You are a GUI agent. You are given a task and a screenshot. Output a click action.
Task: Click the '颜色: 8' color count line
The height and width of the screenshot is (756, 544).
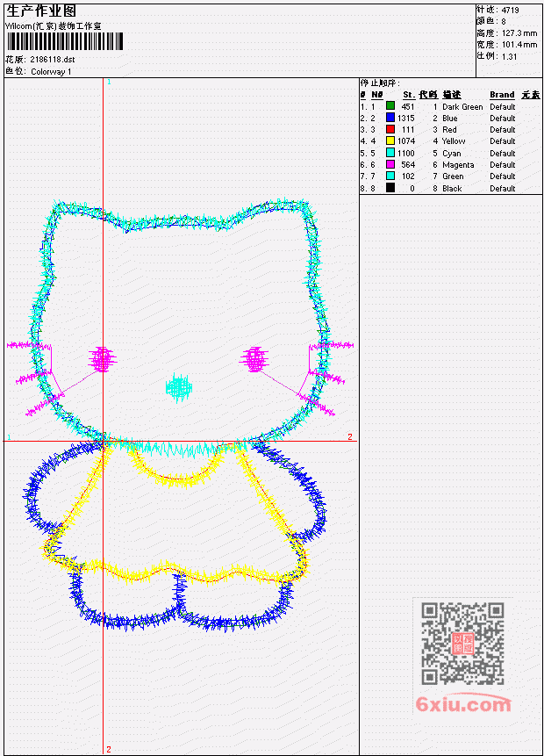[x=491, y=21]
